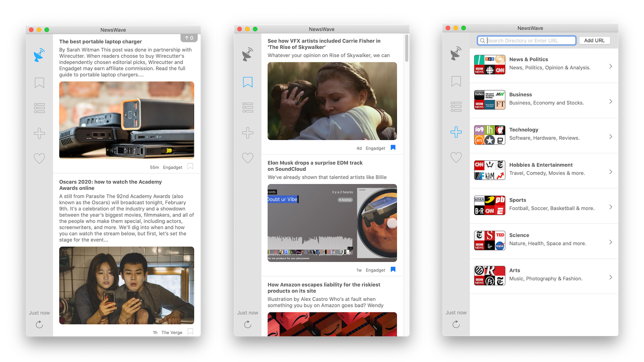The image size is (644, 362).
Task: Open 'The best portable laptop charger' headline
Action: [100, 41]
